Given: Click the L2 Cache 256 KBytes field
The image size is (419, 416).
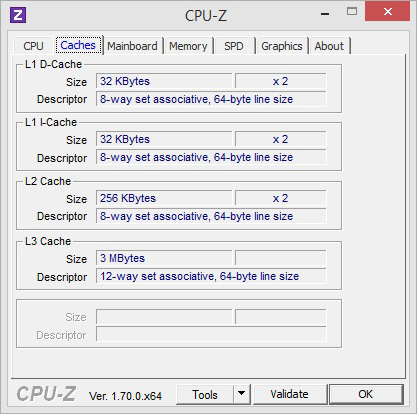Looking at the screenshot, I should (x=164, y=198).
